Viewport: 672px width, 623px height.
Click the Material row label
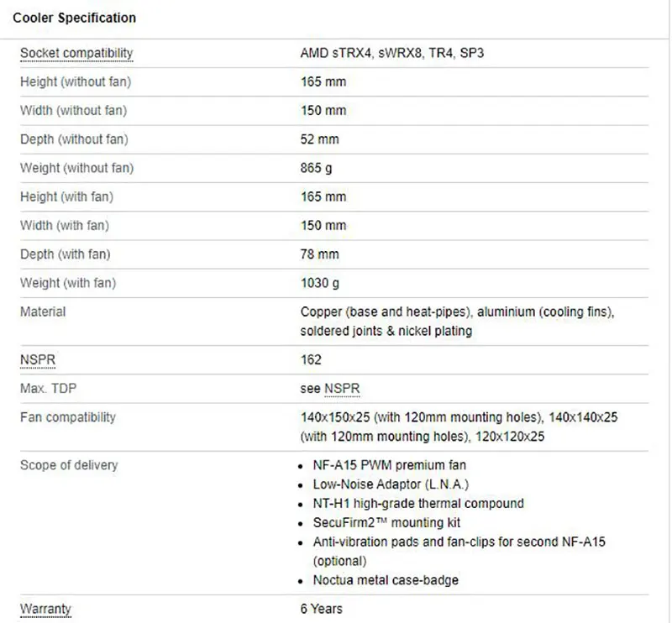43,311
